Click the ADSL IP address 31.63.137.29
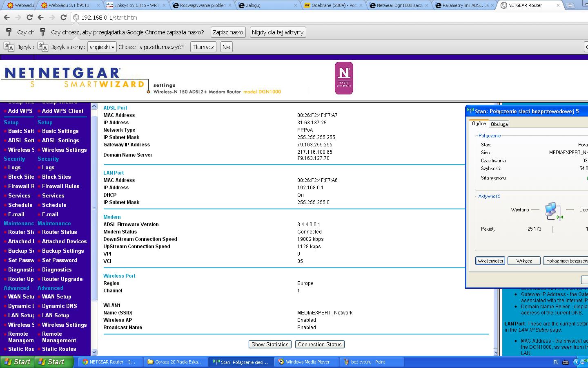 click(x=312, y=123)
